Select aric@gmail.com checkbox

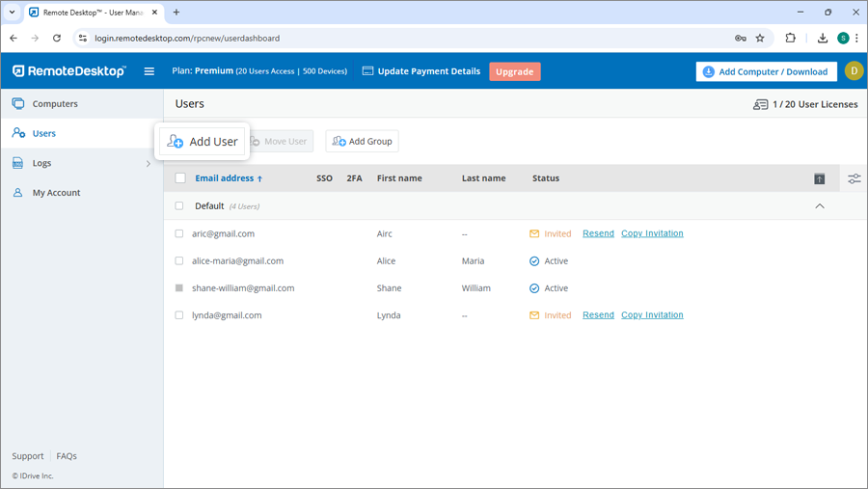click(179, 233)
